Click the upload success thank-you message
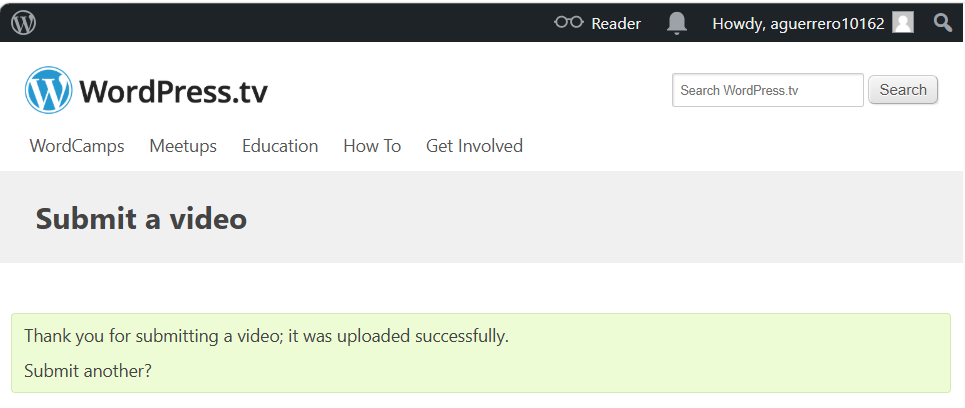Viewport: 965px width, 408px height. click(x=266, y=336)
